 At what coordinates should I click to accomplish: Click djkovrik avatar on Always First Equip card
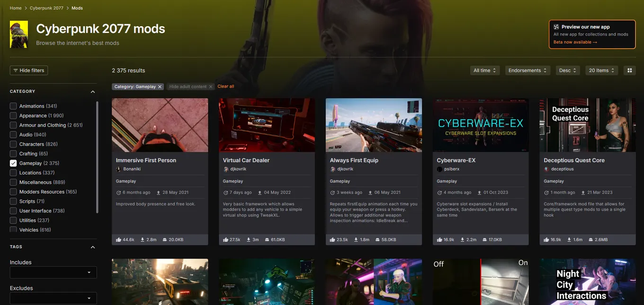point(332,169)
